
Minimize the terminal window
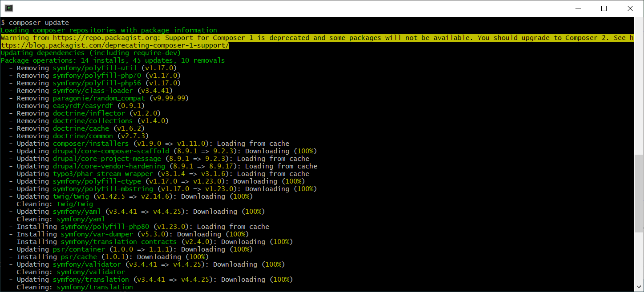(578, 8)
